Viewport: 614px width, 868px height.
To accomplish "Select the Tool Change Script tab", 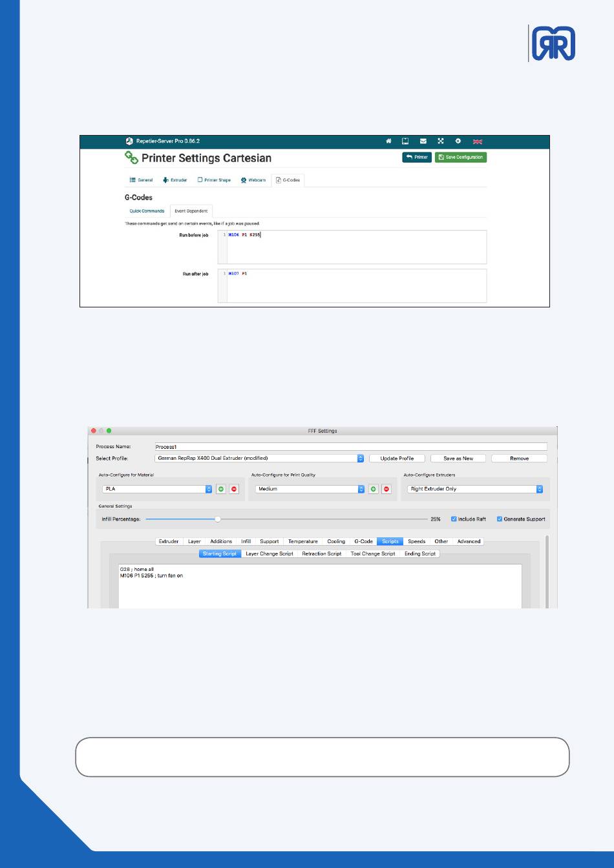I will point(373,553).
